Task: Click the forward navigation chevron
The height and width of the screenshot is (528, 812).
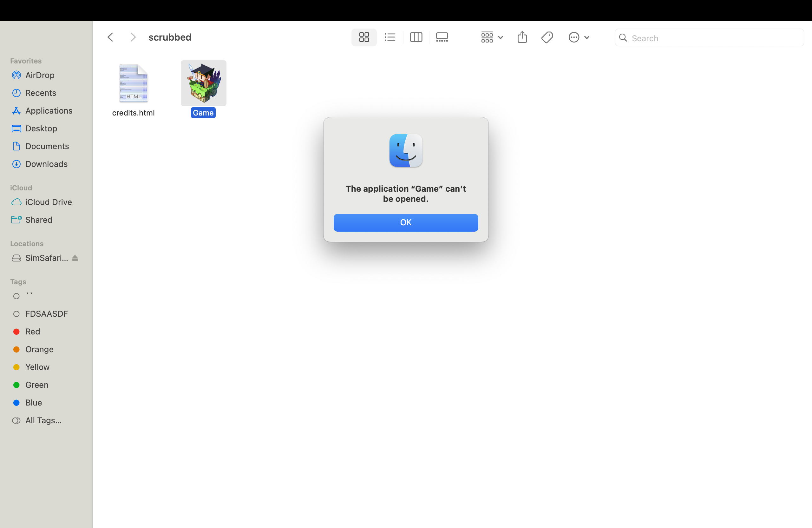Action: (x=133, y=37)
